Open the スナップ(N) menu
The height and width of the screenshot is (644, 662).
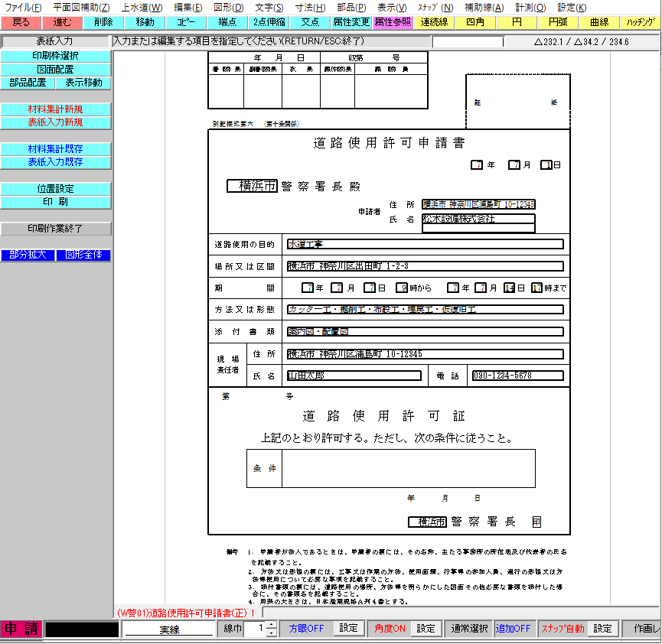pyautogui.click(x=435, y=8)
